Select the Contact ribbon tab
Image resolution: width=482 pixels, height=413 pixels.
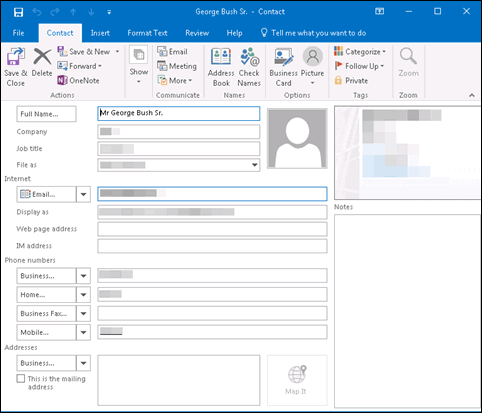point(60,33)
